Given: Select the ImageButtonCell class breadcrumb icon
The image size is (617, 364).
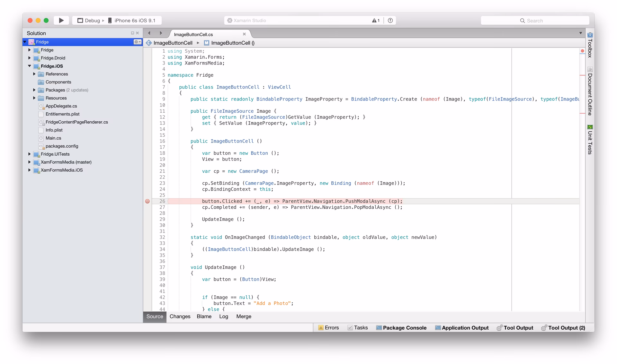Looking at the screenshot, I should point(149,43).
